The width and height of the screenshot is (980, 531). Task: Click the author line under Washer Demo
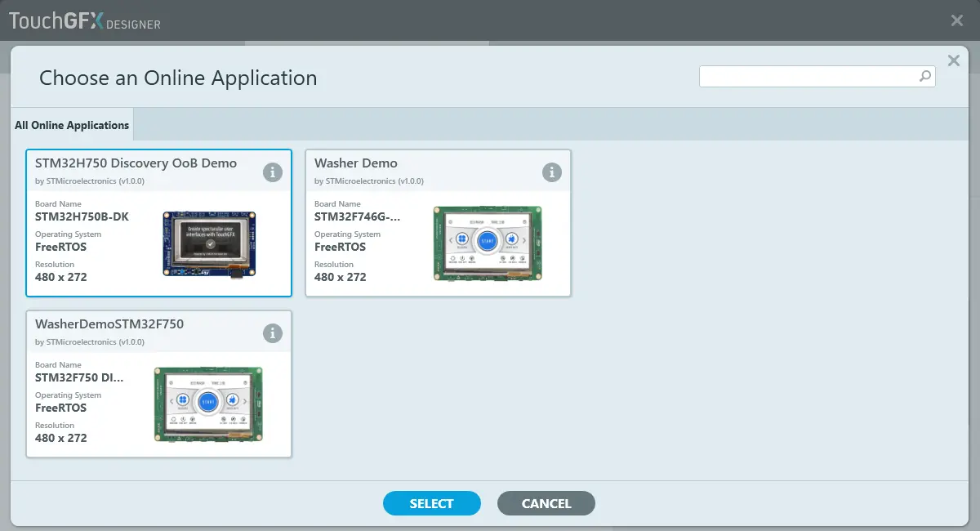point(369,181)
